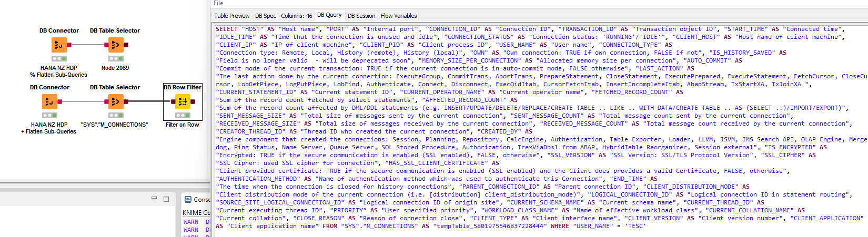The height and width of the screenshot is (237, 868).
Task: Minimize the bottom-left panel
Action: [x=154, y=199]
